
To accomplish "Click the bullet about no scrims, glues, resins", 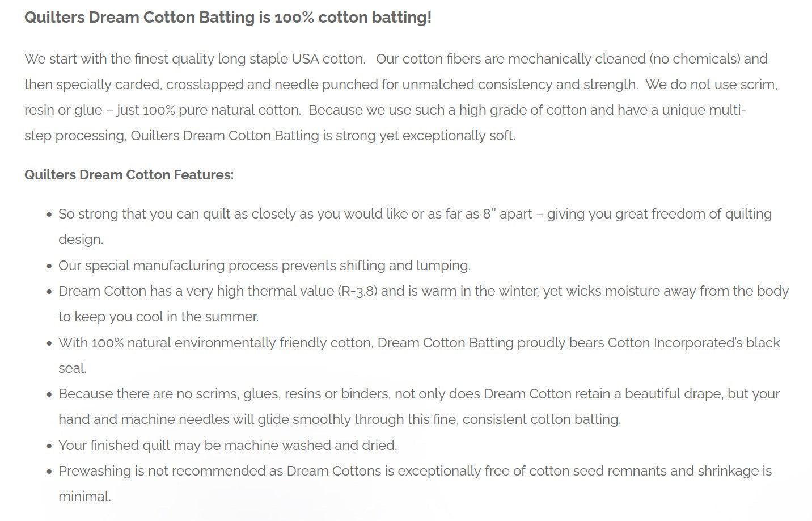I will [x=419, y=394].
